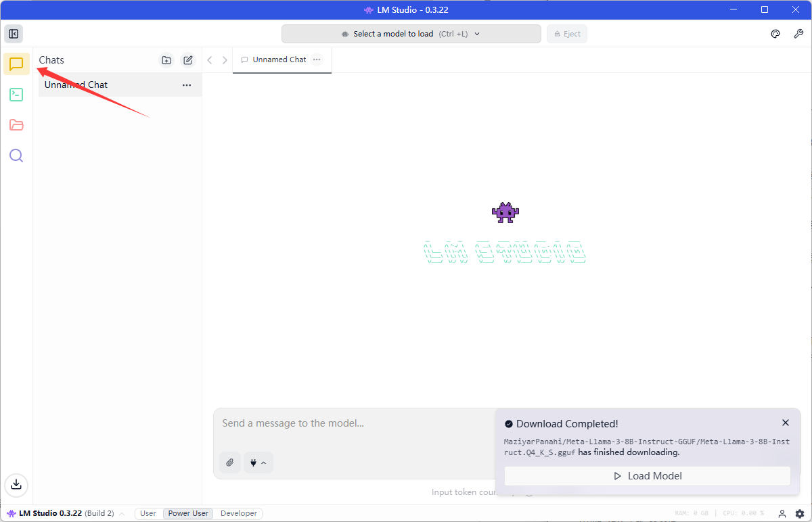Dismiss the Download Completed notification
Screen dimensions: 812x522
coord(786,423)
